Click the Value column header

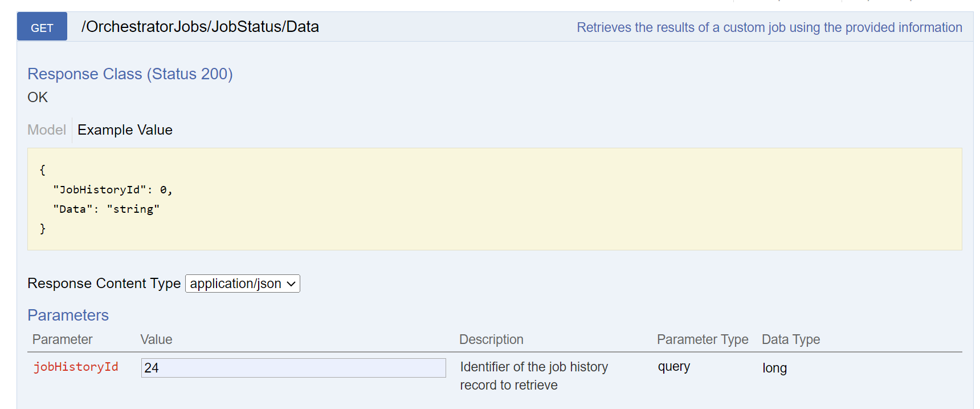point(156,339)
